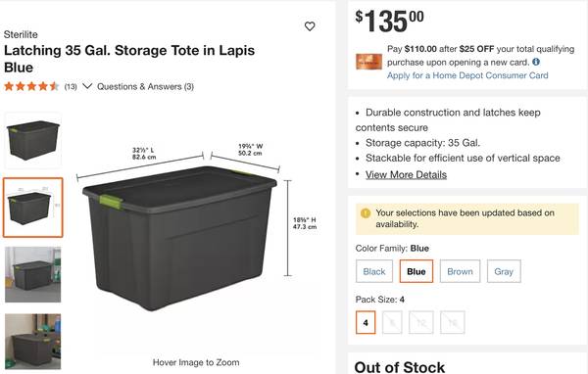
Task: Select pack size 4
Action: [x=366, y=322]
